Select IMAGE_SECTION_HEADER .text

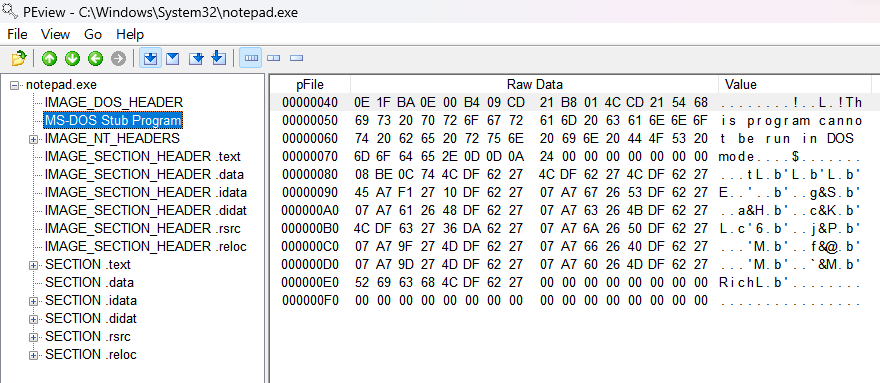point(143,156)
